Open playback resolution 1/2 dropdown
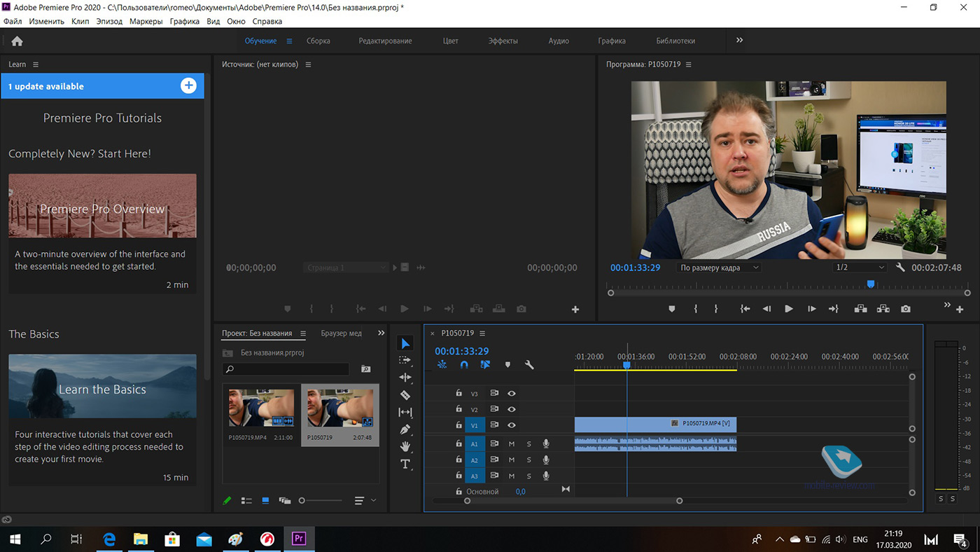This screenshot has height=552, width=980. 860,268
